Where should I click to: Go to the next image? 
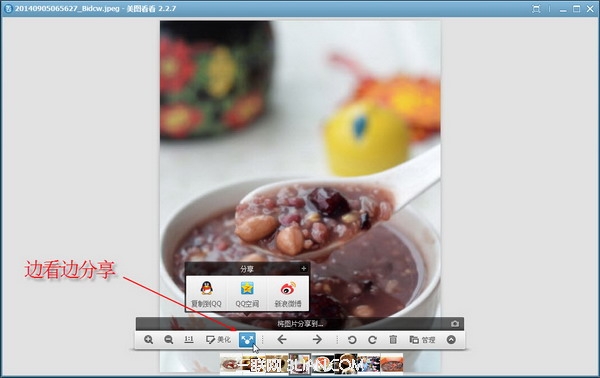pos(317,339)
